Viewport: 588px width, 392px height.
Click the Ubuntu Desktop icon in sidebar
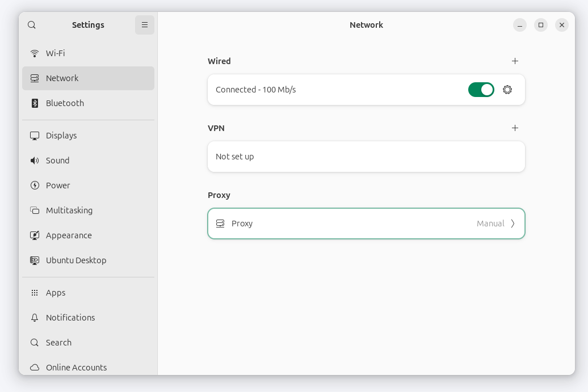35,260
